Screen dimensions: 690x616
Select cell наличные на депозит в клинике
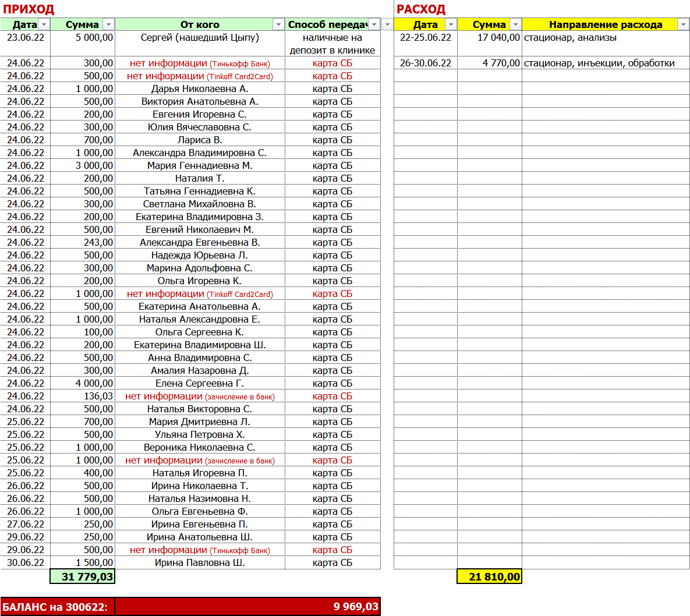click(332, 44)
